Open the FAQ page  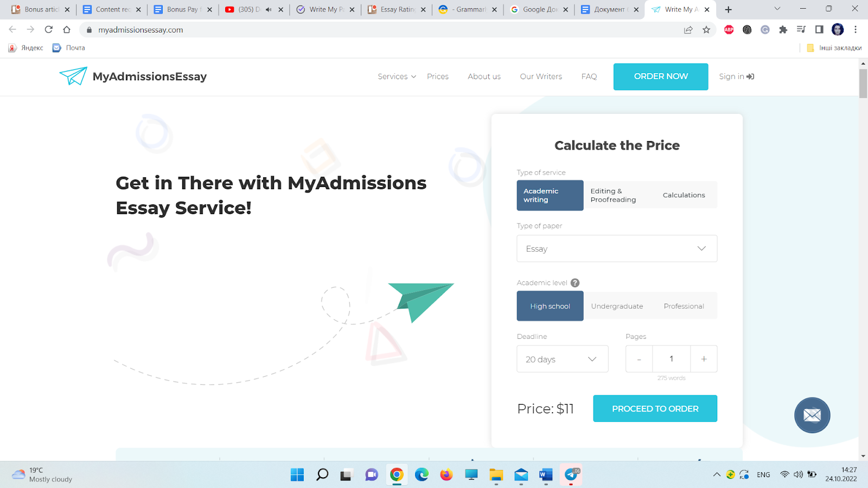point(589,76)
